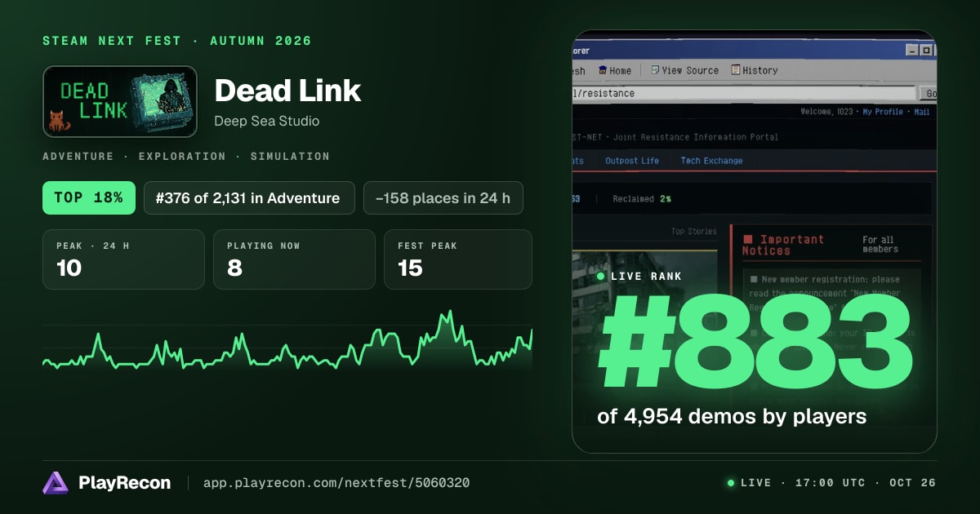Click the #376 of 2,131 in Adventure badge

(249, 197)
